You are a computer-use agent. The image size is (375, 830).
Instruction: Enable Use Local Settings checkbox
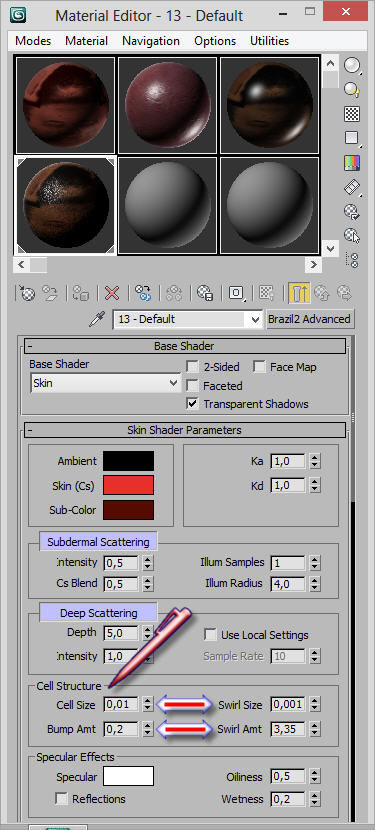click(x=210, y=634)
